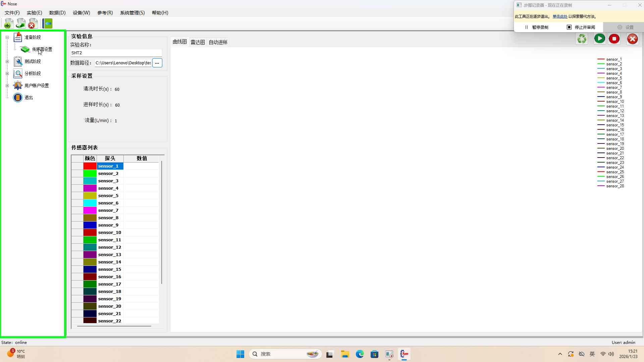The width and height of the screenshot is (644, 362).
Task: Click the green recycle/clean icon
Action: (582, 39)
